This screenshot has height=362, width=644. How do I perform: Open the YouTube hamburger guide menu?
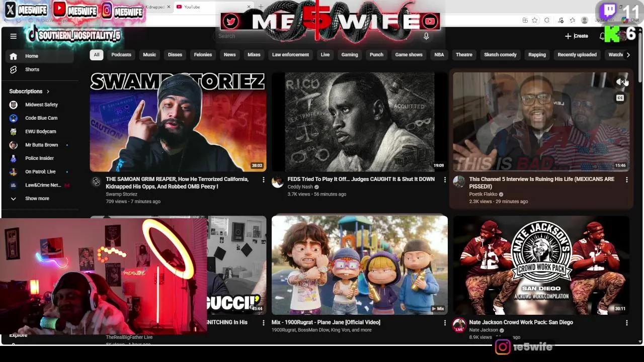[14, 36]
